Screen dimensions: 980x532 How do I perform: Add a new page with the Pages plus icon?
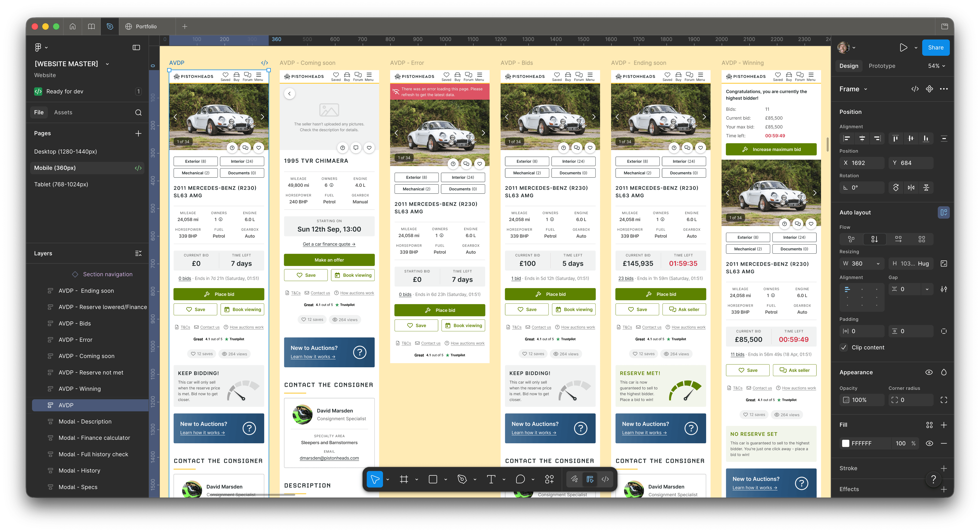139,133
